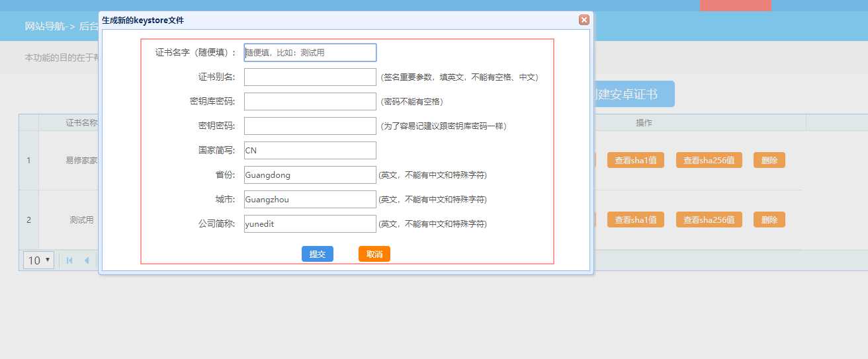The height and width of the screenshot is (359, 868).
Task: Click the province field with Guangdong
Action: click(310, 175)
